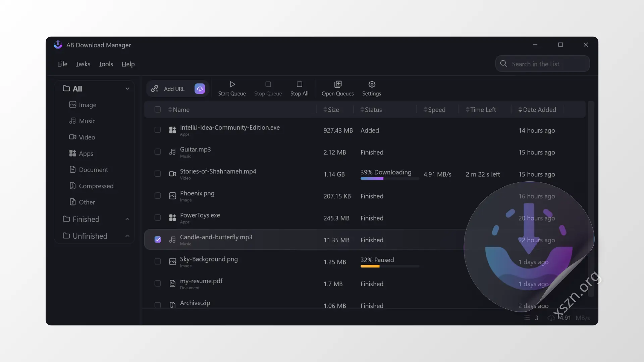Click the Stories-of-Shahnameh download progress bar
644x362 pixels.
389,179
